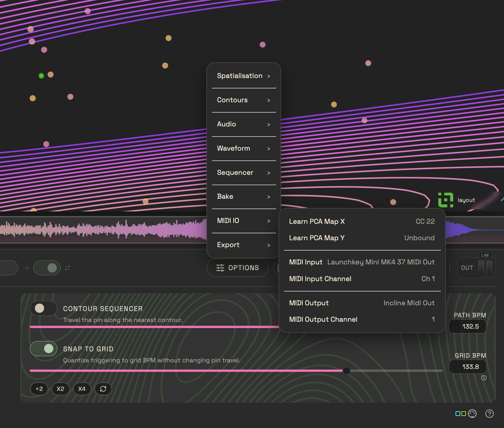
Task: Open the MIDI Input device dropdown
Action: click(381, 262)
